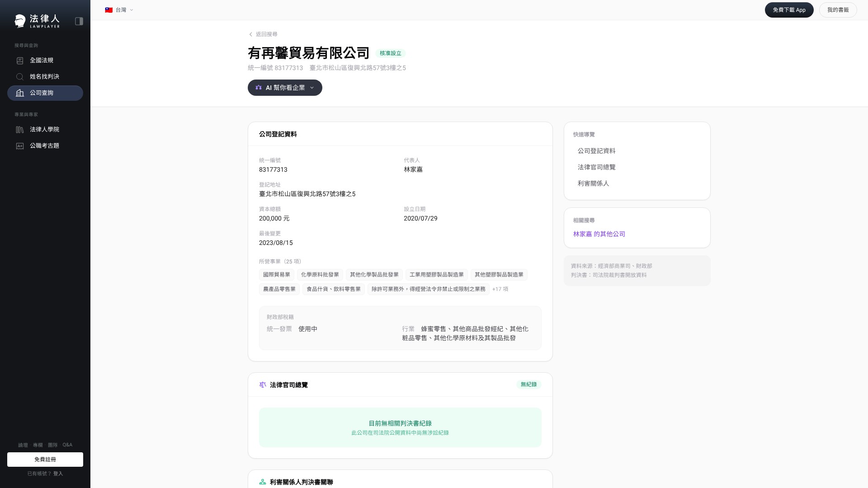This screenshot has width=868, height=488.
Task: Click the scales icon beside 法律官司總覽
Action: (263, 385)
